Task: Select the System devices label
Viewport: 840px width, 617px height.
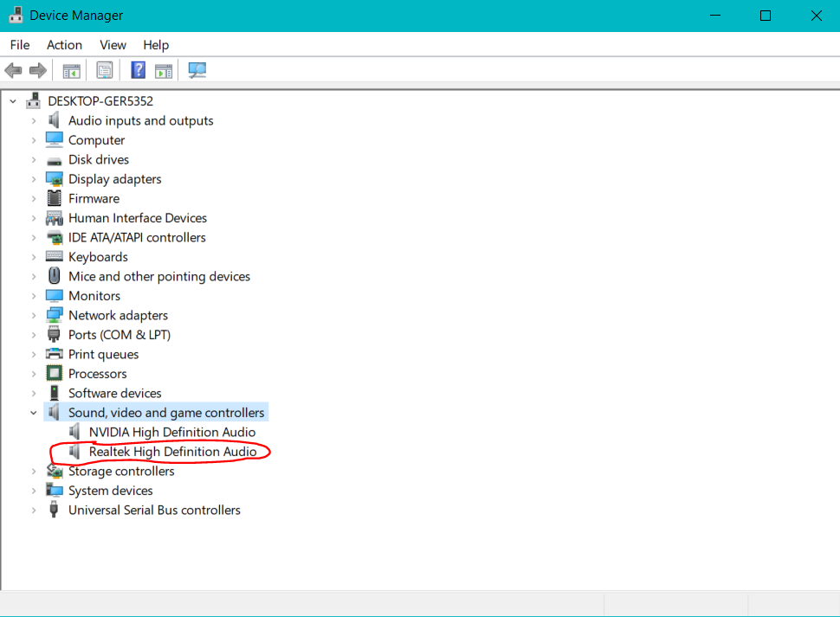Action: [110, 491]
